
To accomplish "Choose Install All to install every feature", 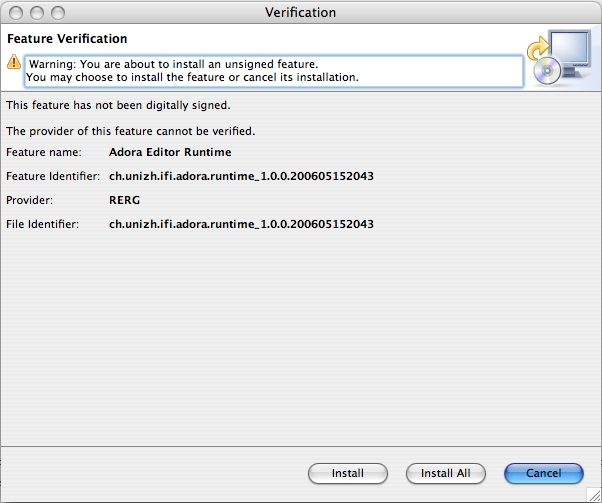I will tap(445, 473).
